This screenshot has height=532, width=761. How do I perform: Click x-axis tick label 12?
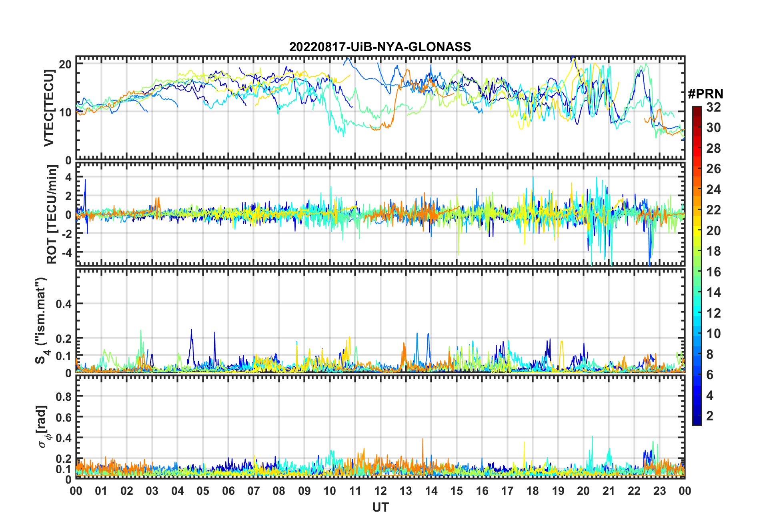click(x=380, y=491)
